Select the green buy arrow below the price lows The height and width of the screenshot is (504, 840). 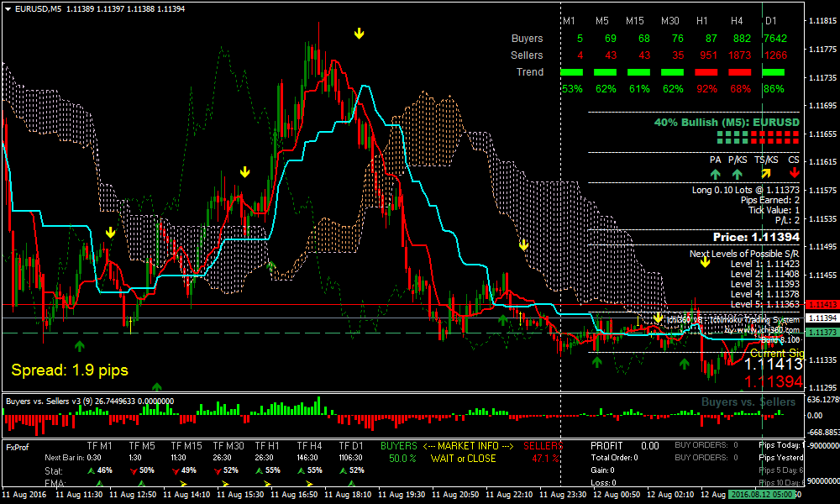80,345
